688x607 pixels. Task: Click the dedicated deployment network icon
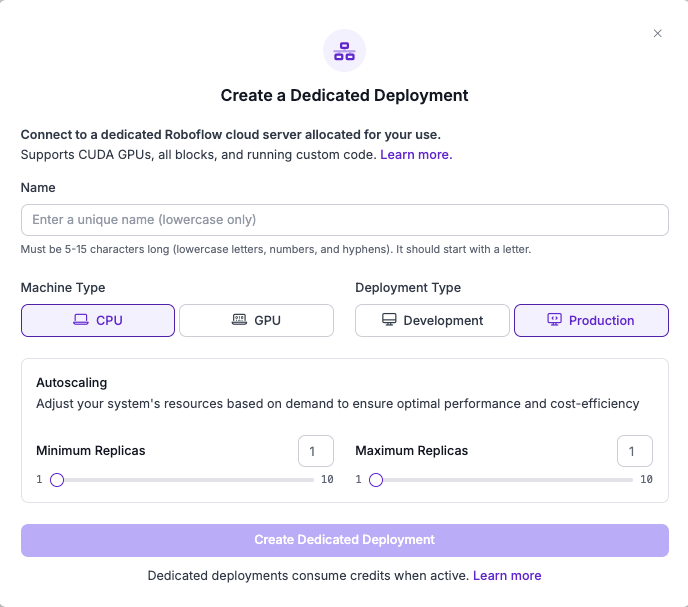pyautogui.click(x=344, y=51)
